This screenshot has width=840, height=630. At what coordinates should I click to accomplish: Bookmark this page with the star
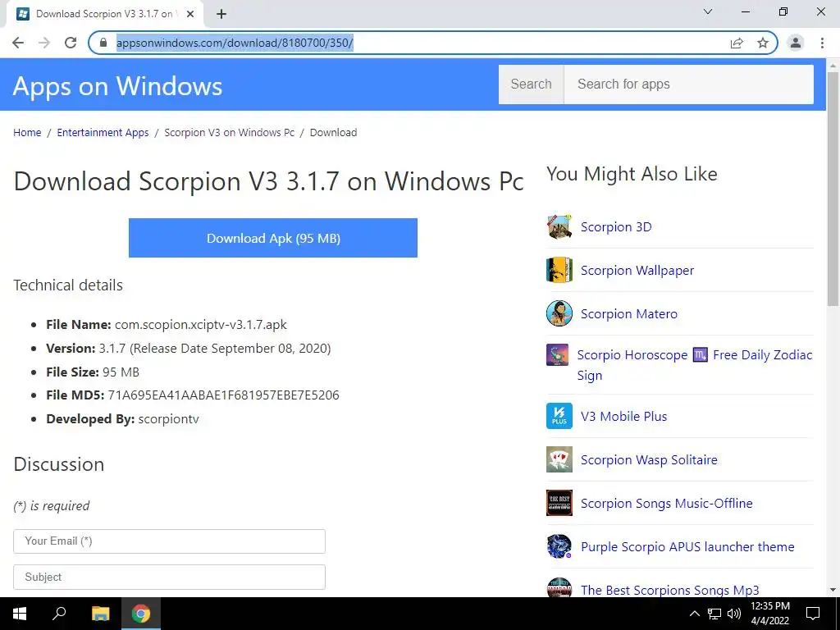pos(763,43)
